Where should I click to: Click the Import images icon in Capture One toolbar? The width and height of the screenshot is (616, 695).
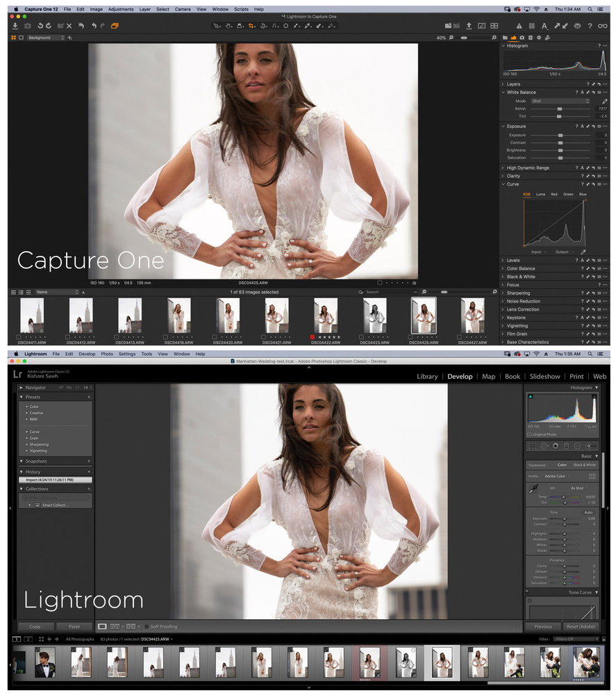click(x=15, y=26)
